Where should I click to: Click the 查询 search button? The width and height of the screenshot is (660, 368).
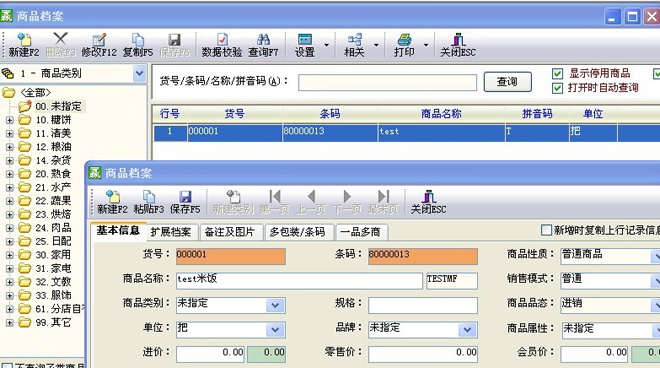[507, 82]
